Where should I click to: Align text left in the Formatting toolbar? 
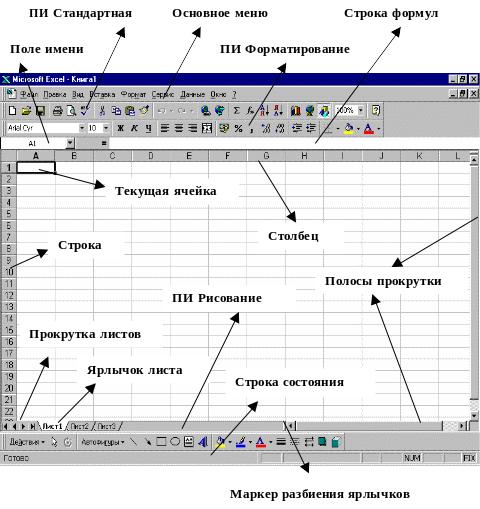(x=165, y=128)
